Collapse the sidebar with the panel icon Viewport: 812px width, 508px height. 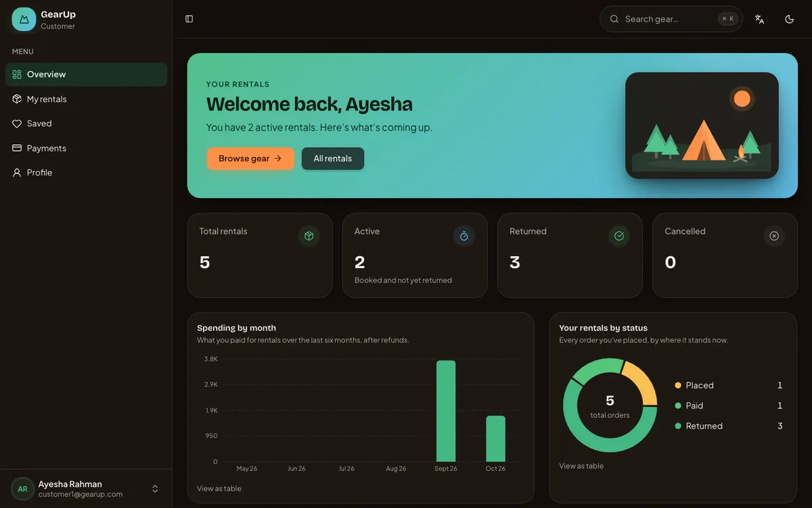point(189,19)
